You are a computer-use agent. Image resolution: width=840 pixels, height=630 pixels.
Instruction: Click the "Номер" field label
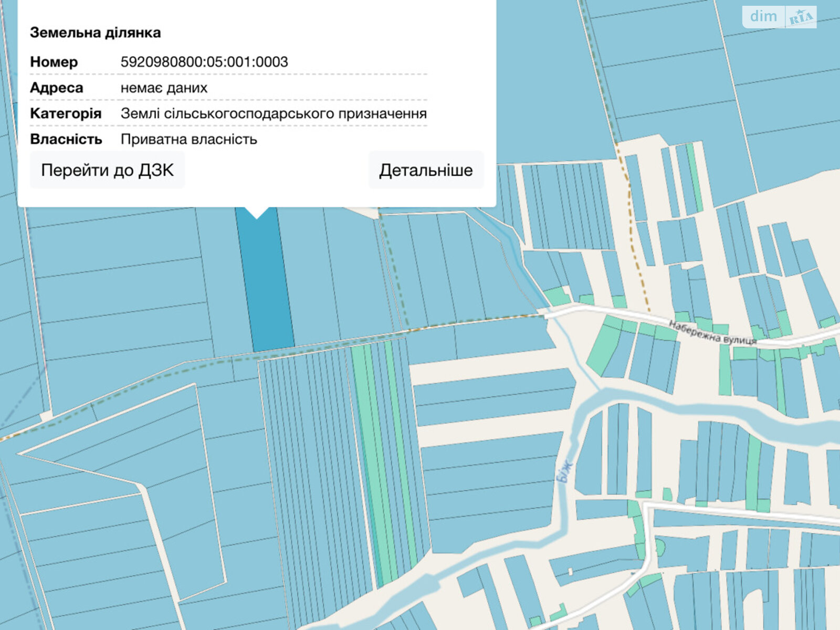(54, 62)
